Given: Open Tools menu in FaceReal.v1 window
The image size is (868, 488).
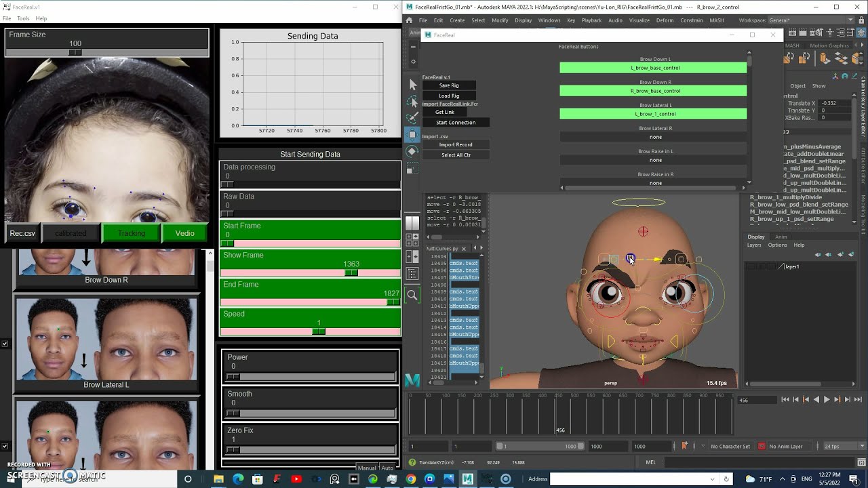Looking at the screenshot, I should 23,18.
